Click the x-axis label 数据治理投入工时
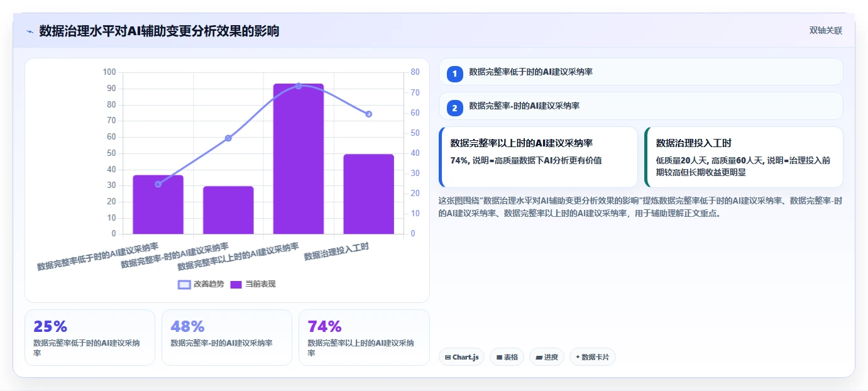 click(x=336, y=252)
